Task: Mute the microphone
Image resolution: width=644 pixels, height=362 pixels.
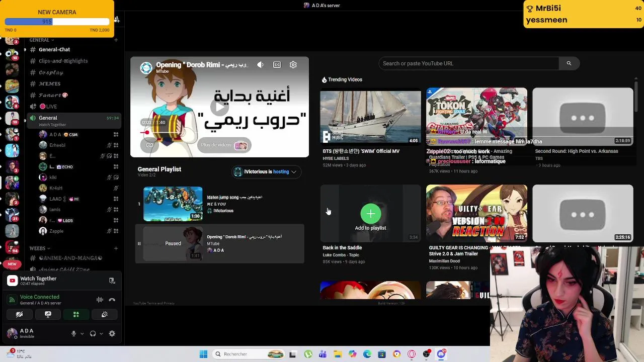Action: (74, 333)
